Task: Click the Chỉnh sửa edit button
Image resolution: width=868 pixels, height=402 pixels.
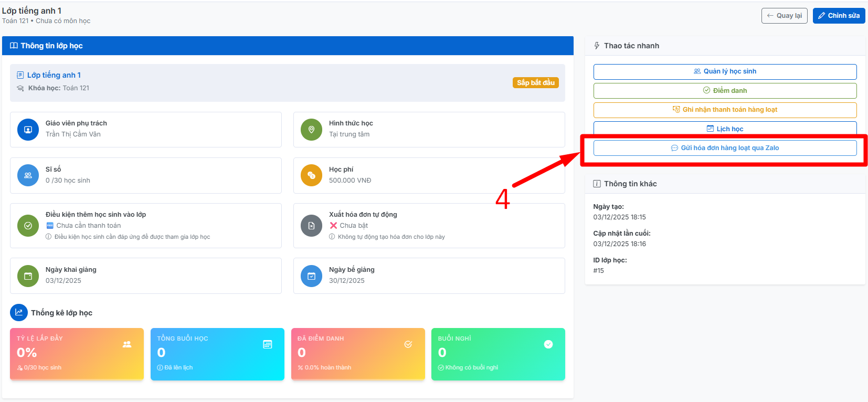Action: [839, 16]
